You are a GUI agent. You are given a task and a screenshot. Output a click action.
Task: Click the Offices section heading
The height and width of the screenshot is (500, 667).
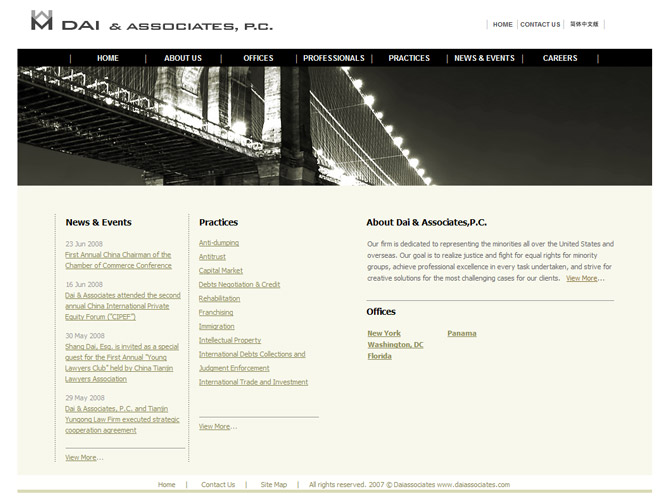tap(381, 311)
